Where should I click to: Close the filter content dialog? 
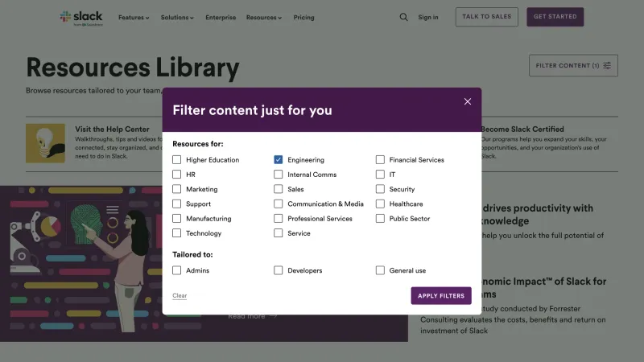pos(468,101)
